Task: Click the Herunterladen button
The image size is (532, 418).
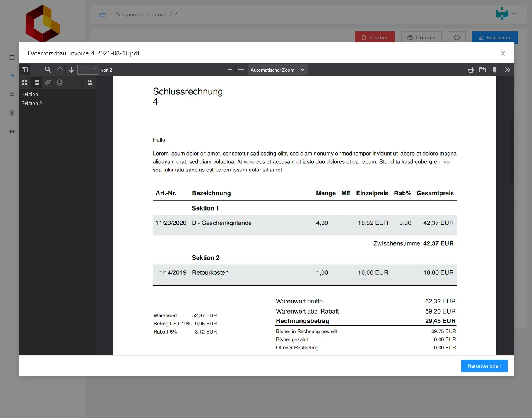Action: coord(484,366)
